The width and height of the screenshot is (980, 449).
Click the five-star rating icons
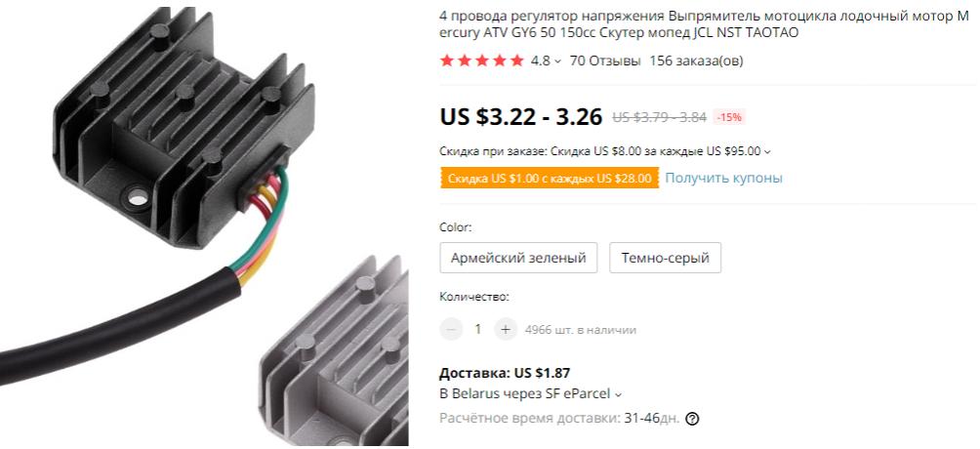point(482,61)
